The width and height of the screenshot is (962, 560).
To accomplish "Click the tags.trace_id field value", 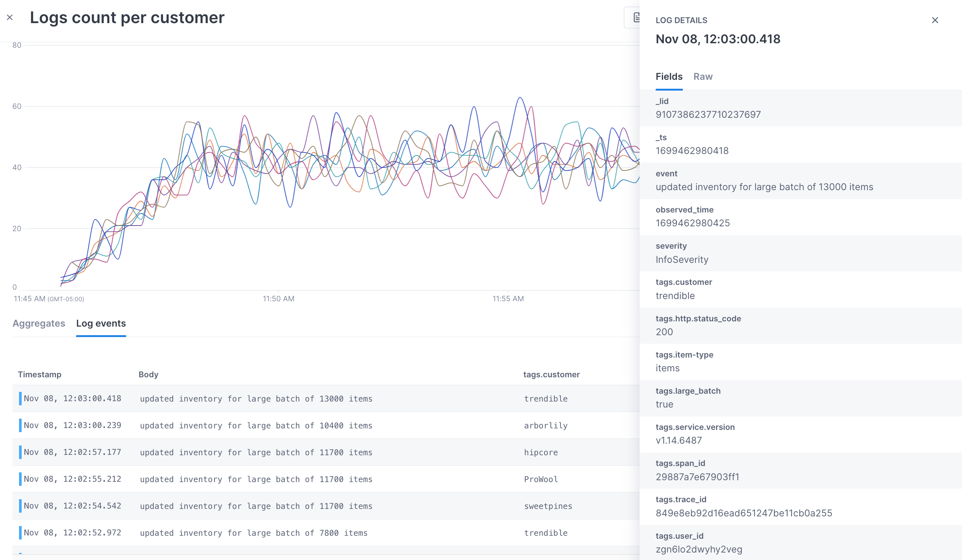I will (744, 513).
